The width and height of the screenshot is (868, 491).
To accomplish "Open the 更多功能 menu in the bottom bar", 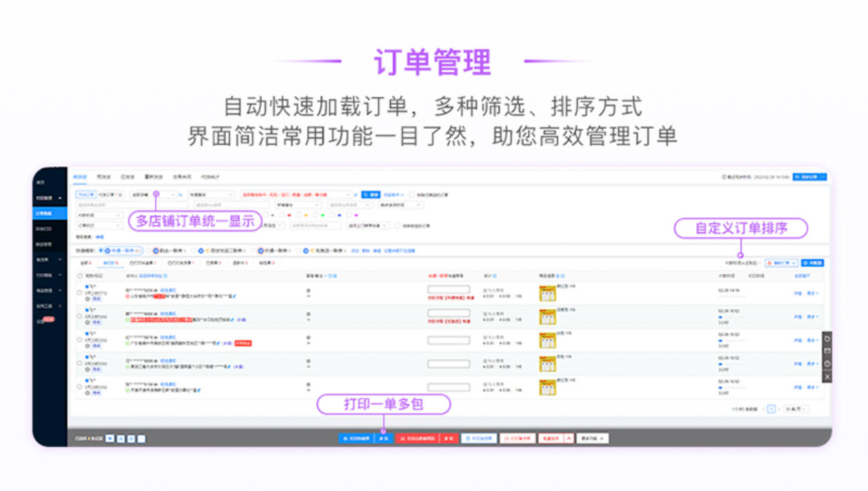I will pyautogui.click(x=593, y=438).
